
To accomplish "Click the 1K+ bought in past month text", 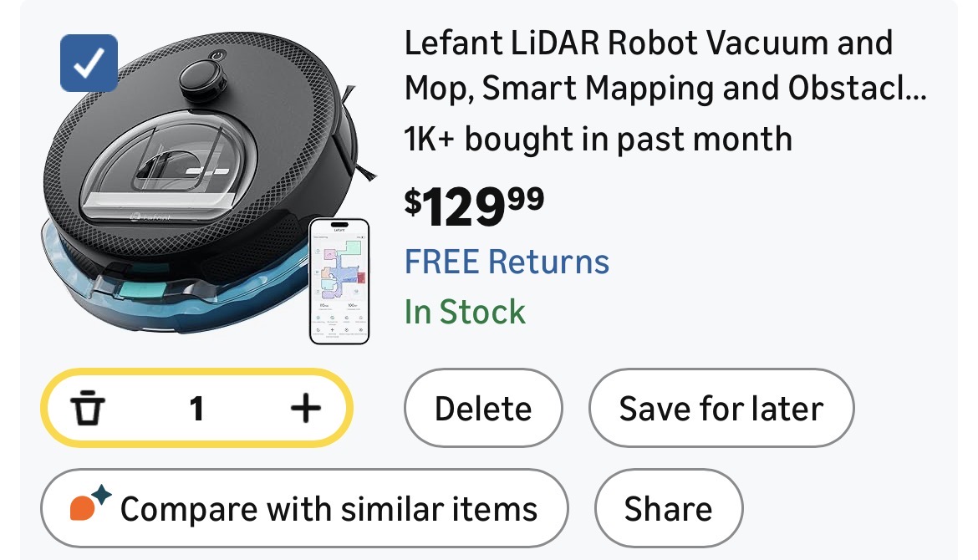I will (598, 139).
